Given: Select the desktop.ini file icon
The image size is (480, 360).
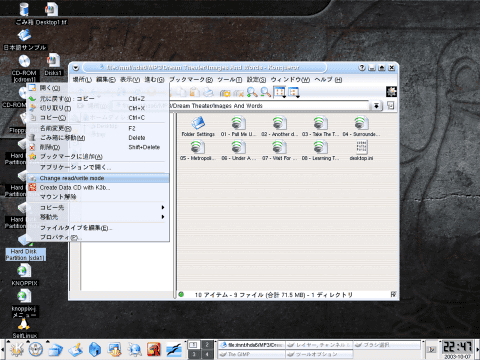Looking at the screenshot, I should point(361,150).
